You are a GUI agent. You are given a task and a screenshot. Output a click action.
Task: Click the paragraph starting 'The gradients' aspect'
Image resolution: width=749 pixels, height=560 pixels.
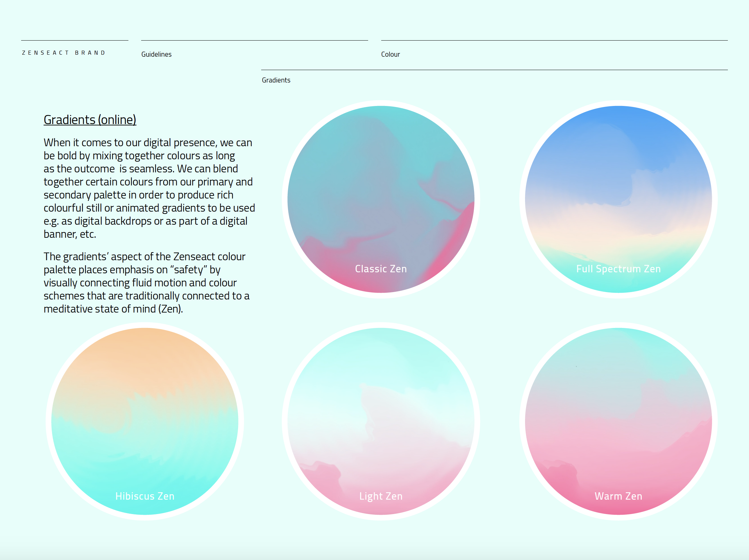(147, 283)
